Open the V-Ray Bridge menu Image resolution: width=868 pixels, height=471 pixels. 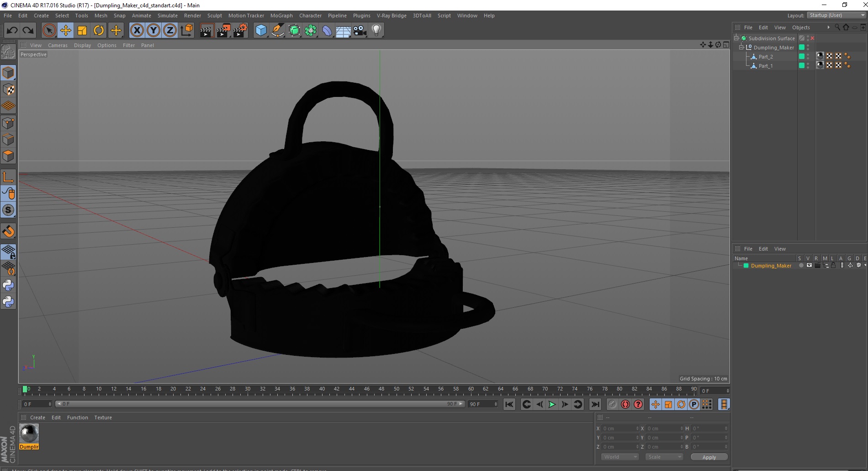[392, 16]
